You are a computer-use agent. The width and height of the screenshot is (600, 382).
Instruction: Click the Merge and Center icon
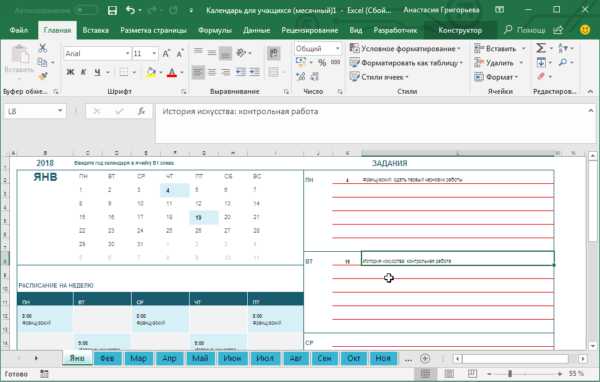[274, 72]
